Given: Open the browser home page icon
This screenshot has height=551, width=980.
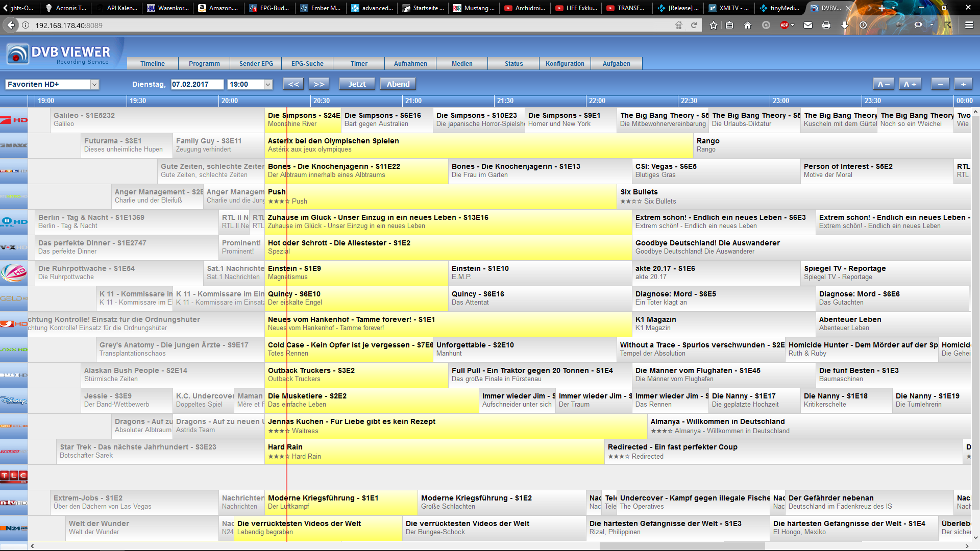Looking at the screenshot, I should [x=748, y=25].
